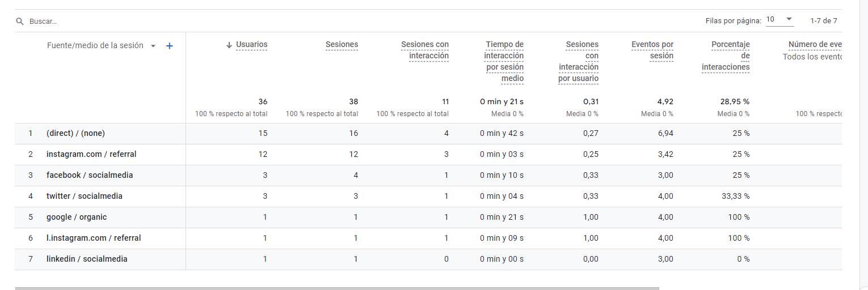Add a secondary dimension with plus icon

pos(169,46)
